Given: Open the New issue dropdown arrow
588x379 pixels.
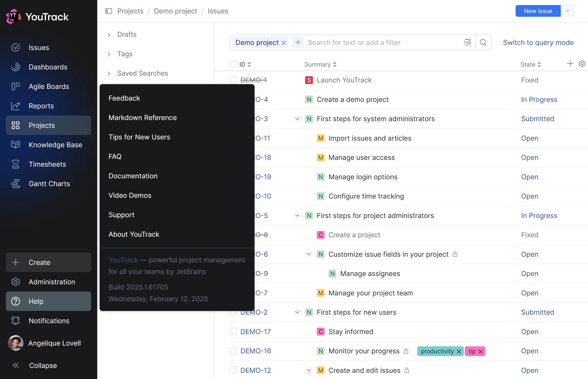Looking at the screenshot, I should (567, 11).
